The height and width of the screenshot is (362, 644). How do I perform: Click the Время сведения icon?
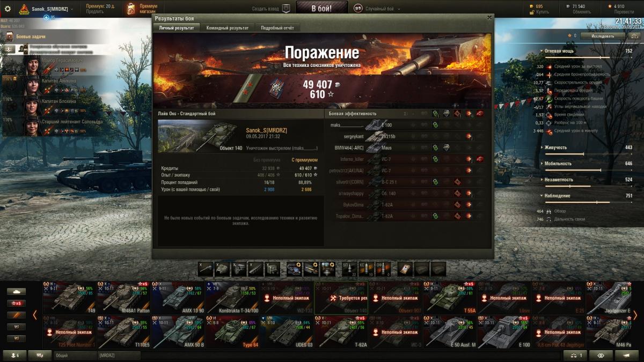[x=548, y=115]
